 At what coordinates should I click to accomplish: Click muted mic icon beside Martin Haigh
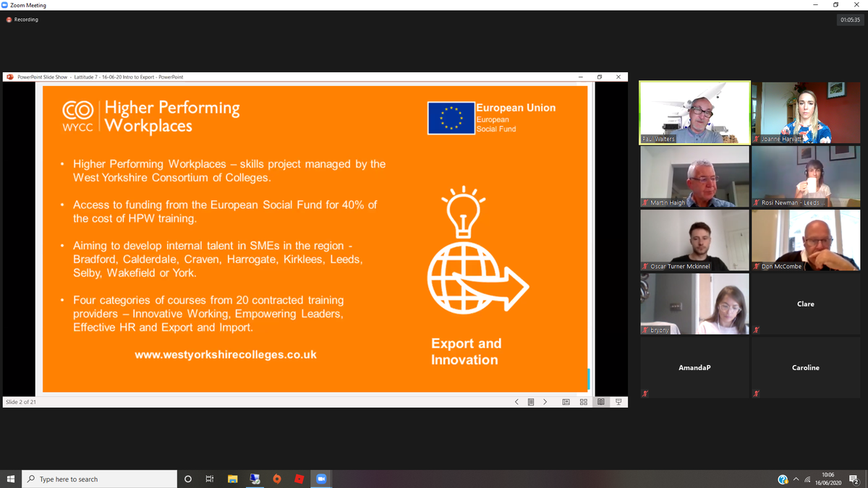[645, 202]
